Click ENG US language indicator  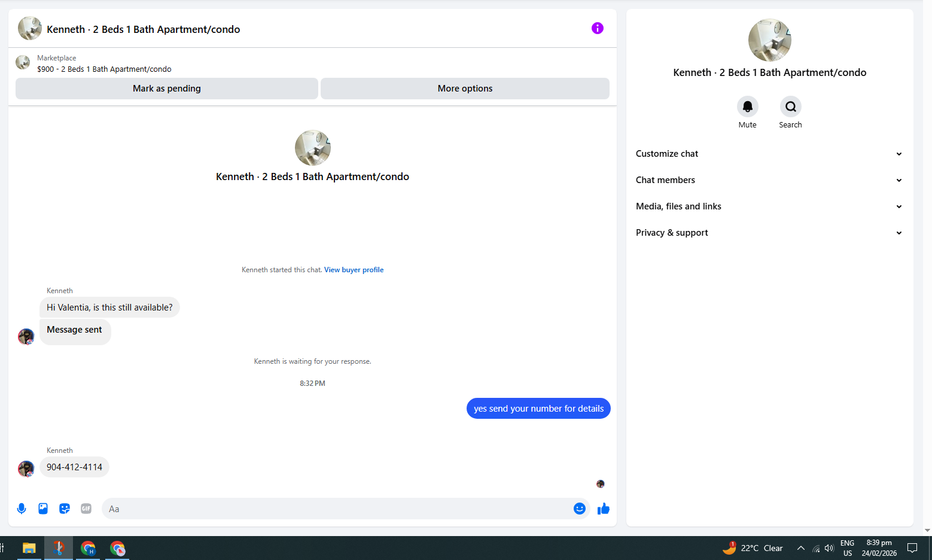(848, 548)
